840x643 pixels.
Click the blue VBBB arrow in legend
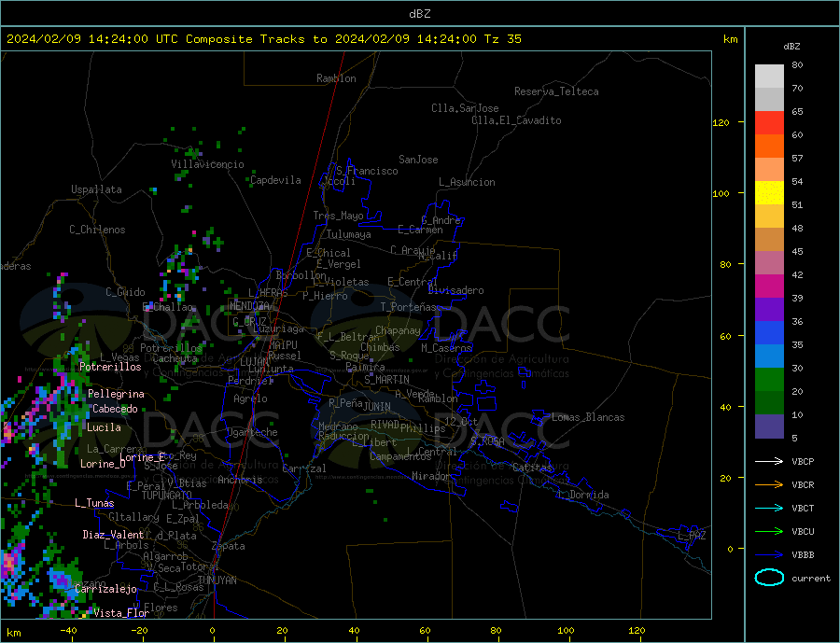coord(769,554)
